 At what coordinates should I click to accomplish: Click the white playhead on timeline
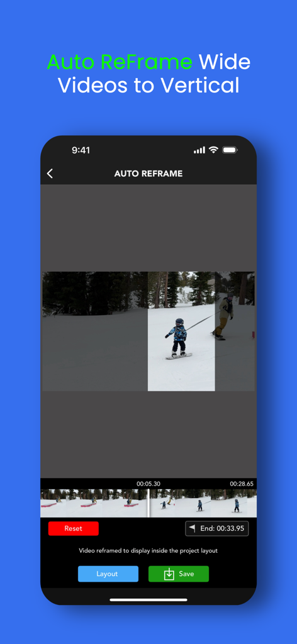click(x=148, y=503)
